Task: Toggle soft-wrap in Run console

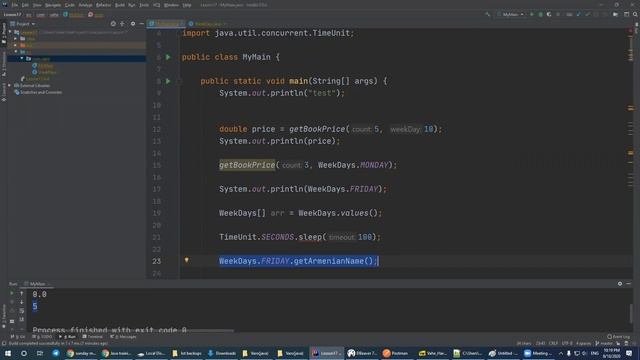Action: pos(22,311)
